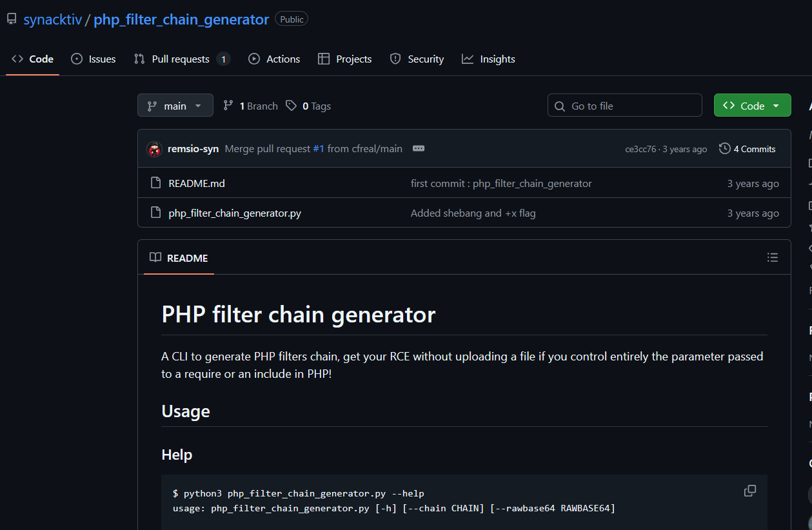Select the Security tab
This screenshot has height=530, width=812.
417,59
